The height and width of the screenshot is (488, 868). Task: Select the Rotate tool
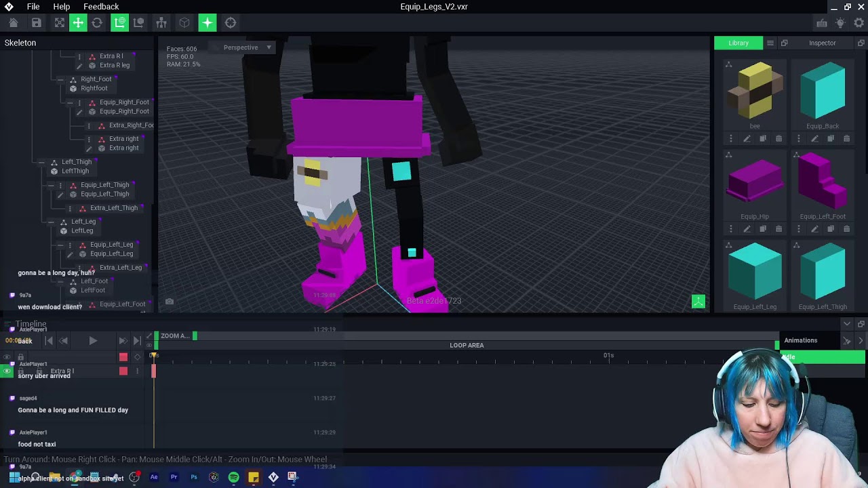(97, 23)
